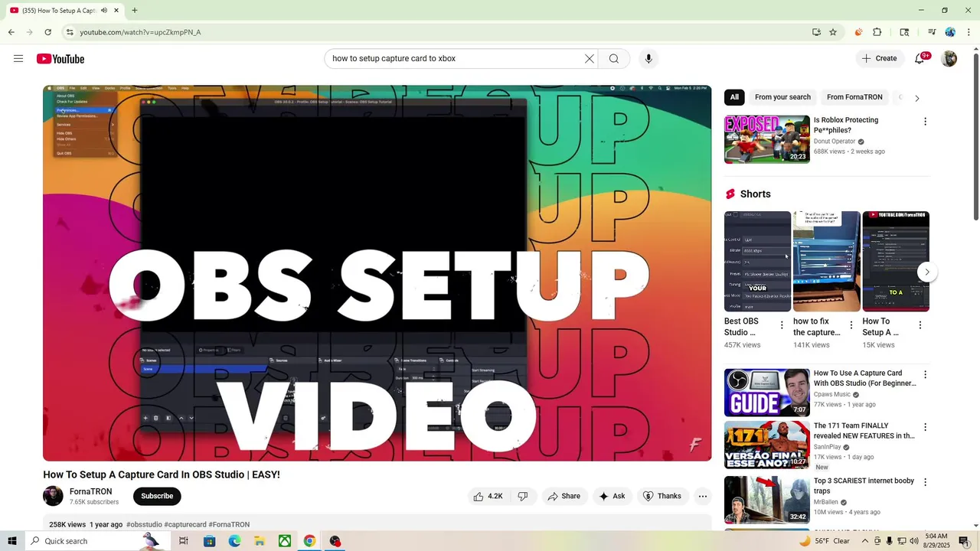Open how to fix the capture short
The image size is (980, 551).
click(826, 262)
